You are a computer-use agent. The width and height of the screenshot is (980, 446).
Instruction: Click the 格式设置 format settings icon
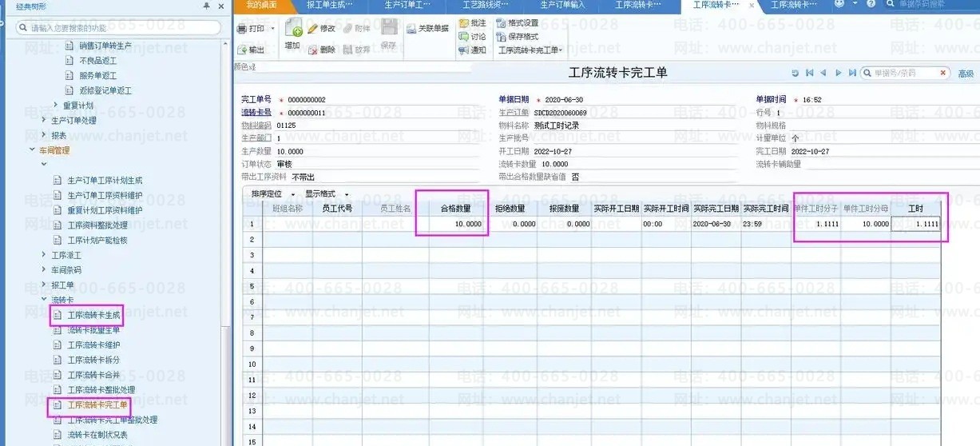coord(501,23)
